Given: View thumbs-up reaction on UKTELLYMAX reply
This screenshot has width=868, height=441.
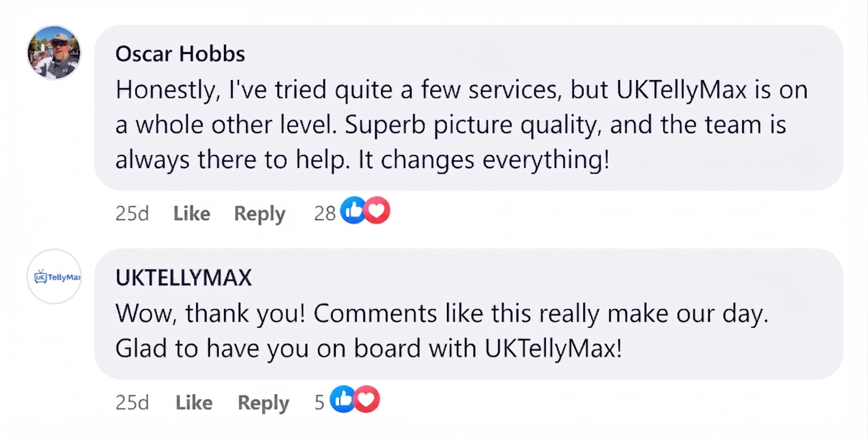Looking at the screenshot, I should pos(343,399).
